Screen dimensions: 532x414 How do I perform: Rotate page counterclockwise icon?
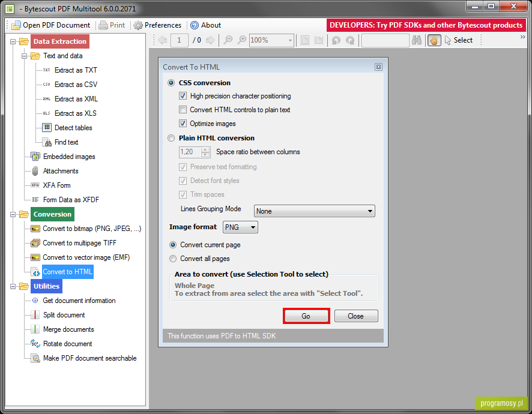(x=336, y=40)
